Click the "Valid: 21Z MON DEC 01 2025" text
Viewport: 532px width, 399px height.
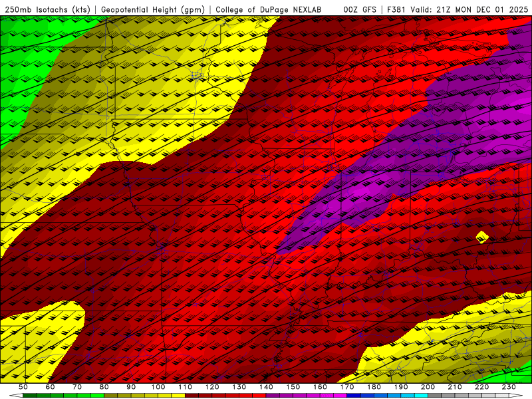pos(469,10)
